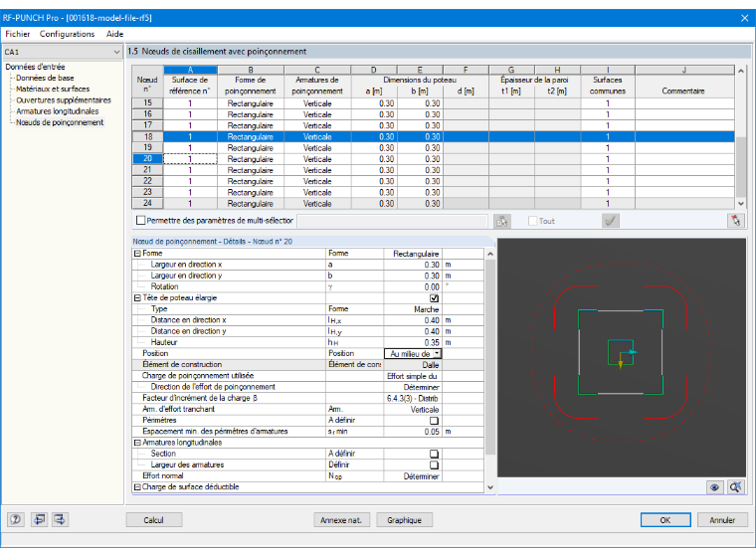
Task: Select 'Données de base' in tree
Action: 45,79
